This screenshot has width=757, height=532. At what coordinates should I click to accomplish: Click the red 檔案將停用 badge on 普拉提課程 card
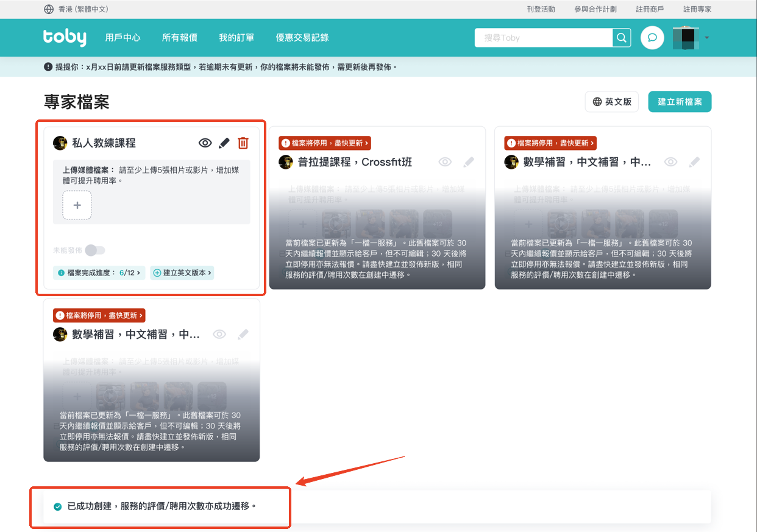325,143
